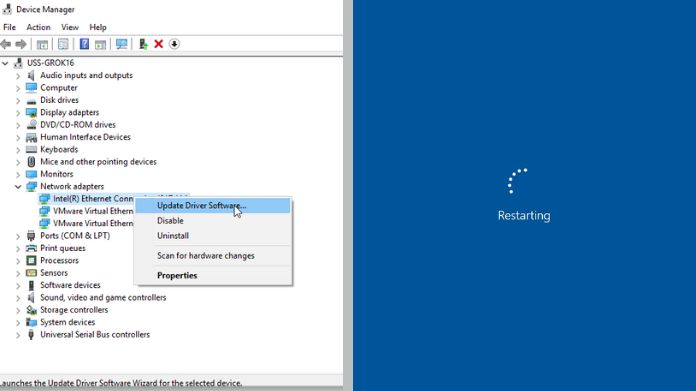Expand the Monitors arrow

click(18, 174)
